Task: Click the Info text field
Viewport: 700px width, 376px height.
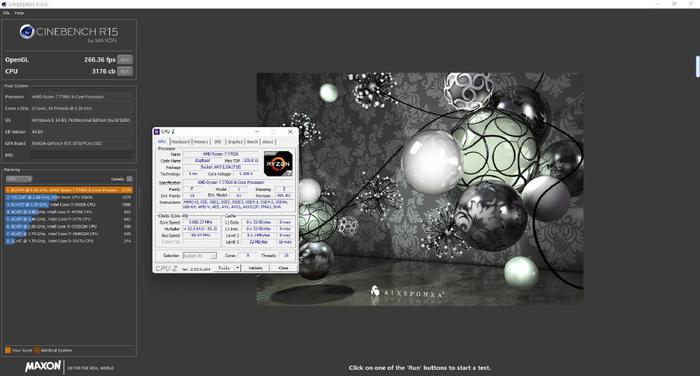Action: (82, 155)
